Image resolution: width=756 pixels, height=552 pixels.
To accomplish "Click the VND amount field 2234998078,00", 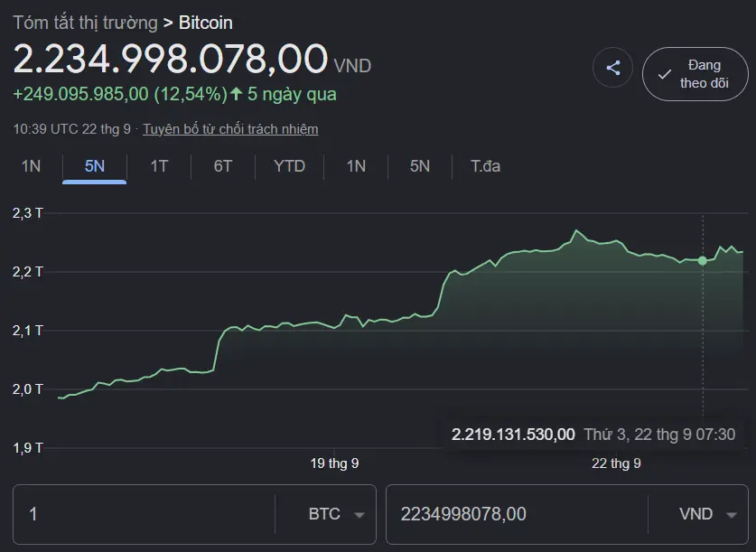I will pos(517,514).
